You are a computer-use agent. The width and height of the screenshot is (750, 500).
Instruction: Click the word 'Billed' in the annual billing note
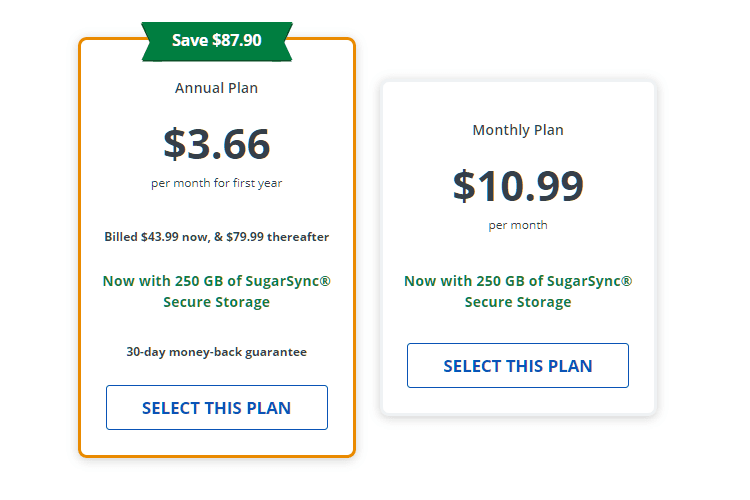click(121, 237)
